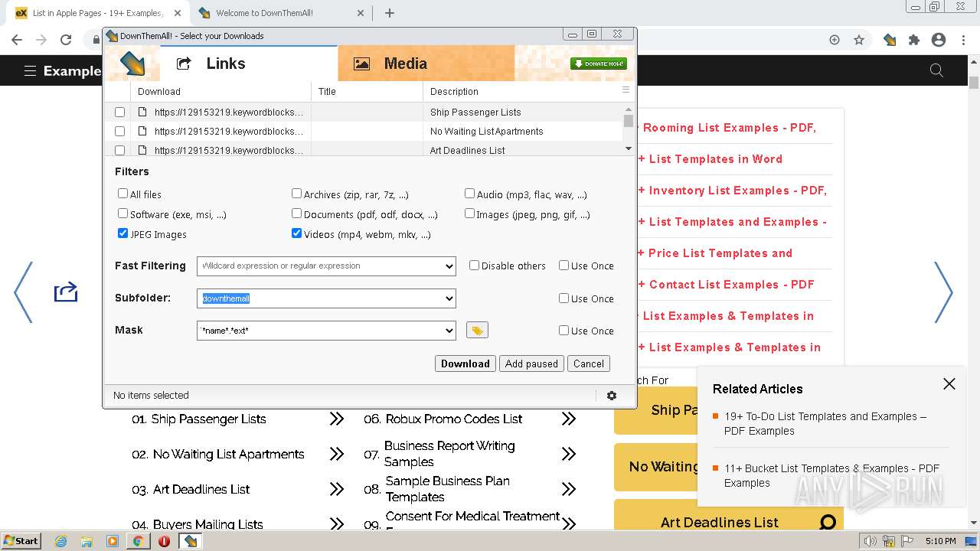Open Chrome from taskbar
The height and width of the screenshot is (551, 980).
138,541
